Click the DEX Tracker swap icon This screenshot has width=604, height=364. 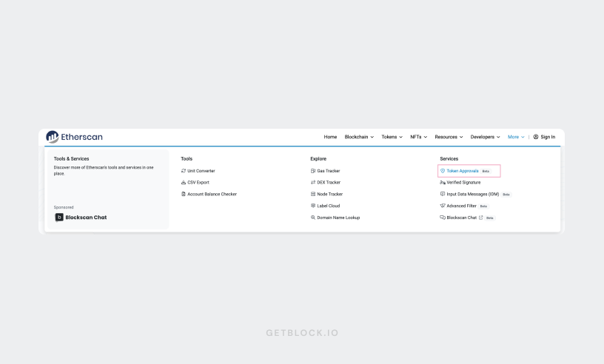[x=313, y=182]
